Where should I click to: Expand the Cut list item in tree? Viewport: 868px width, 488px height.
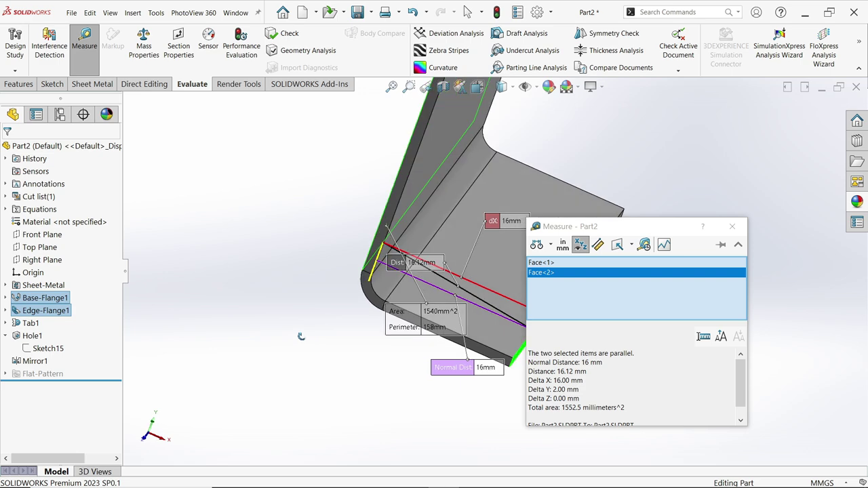(5, 196)
